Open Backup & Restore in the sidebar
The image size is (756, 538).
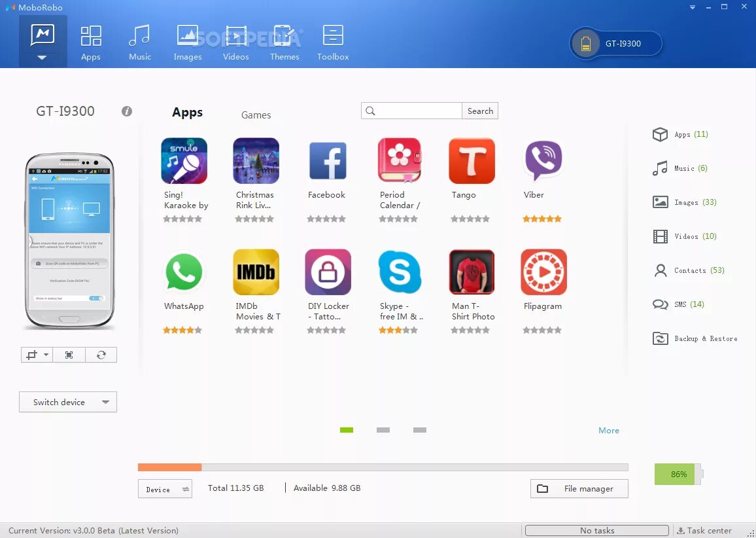pyautogui.click(x=695, y=339)
